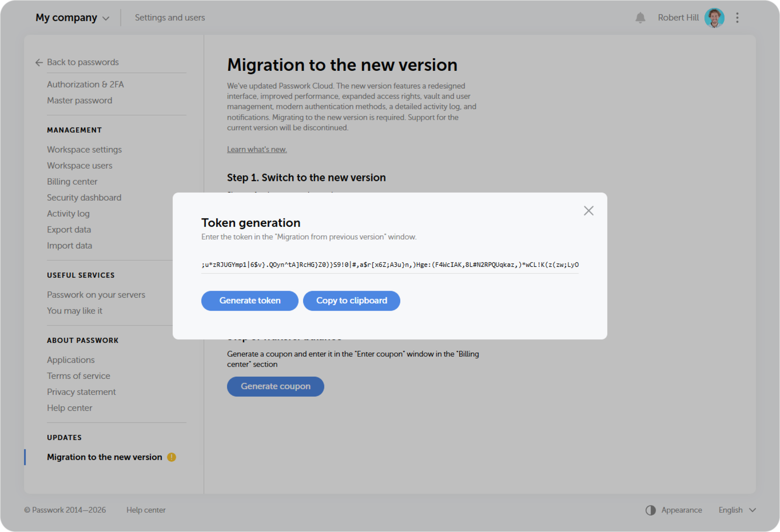Click the Settings and users header text
This screenshot has width=780, height=532.
coord(170,17)
